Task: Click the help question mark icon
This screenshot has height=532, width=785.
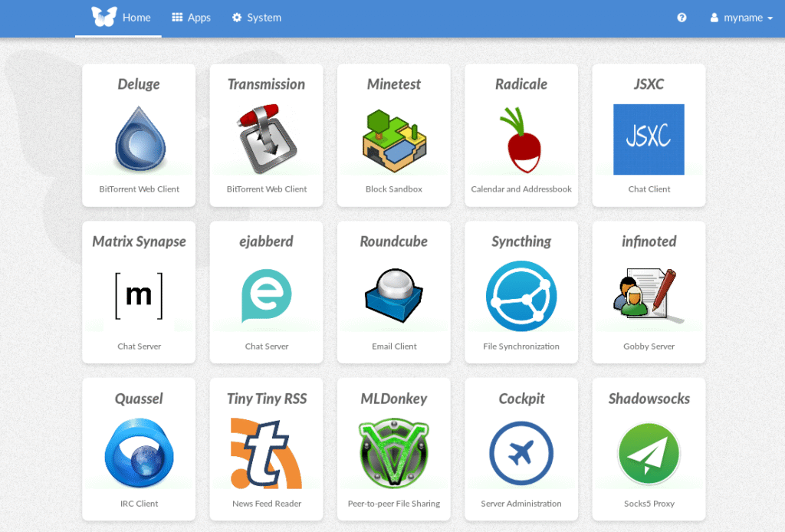Action: tap(682, 18)
